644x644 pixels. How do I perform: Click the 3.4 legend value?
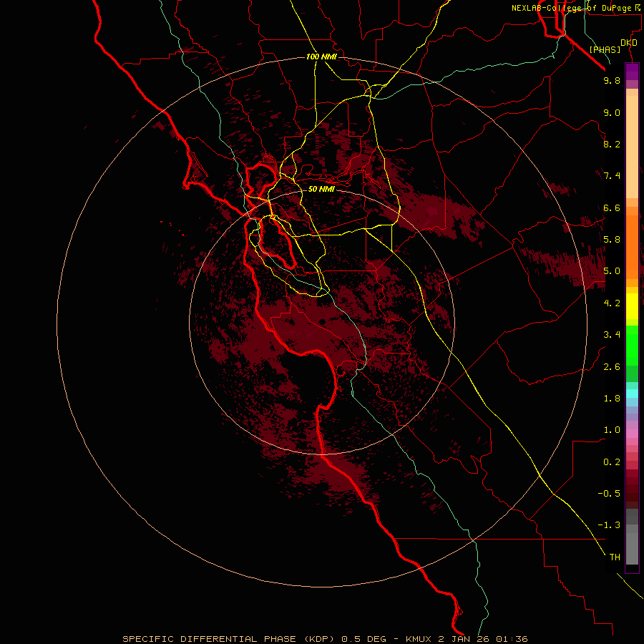point(612,335)
